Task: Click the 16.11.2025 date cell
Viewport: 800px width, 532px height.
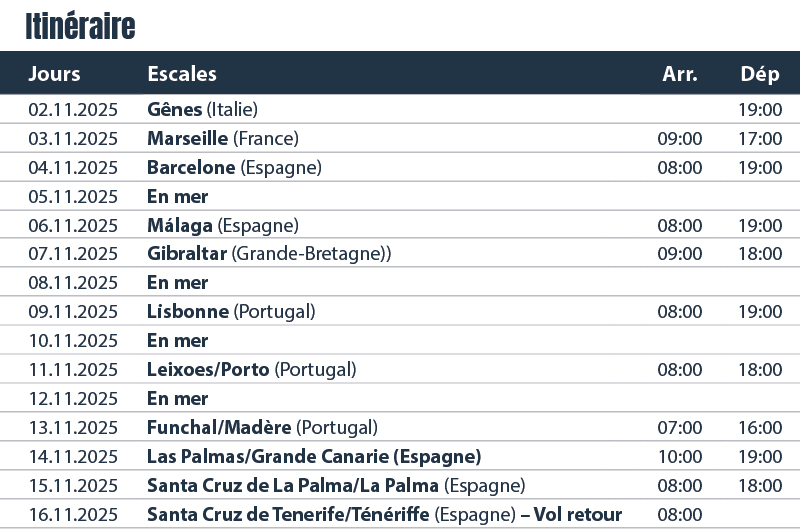Action: click(x=73, y=515)
